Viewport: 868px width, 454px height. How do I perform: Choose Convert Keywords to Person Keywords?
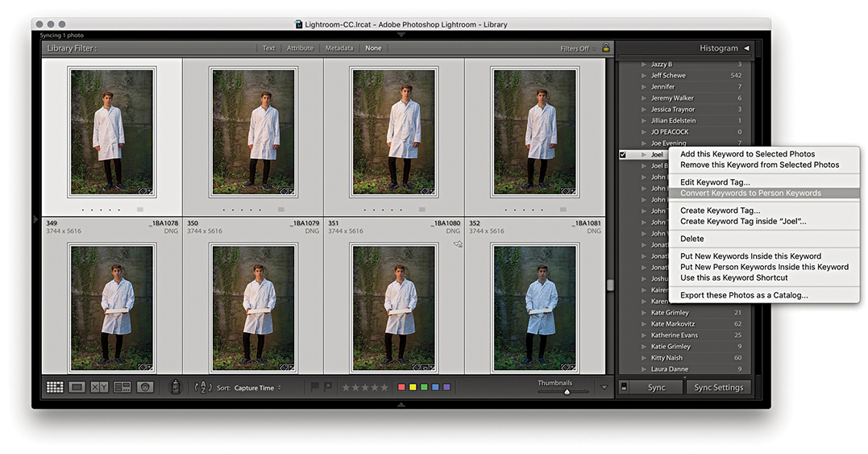click(750, 194)
